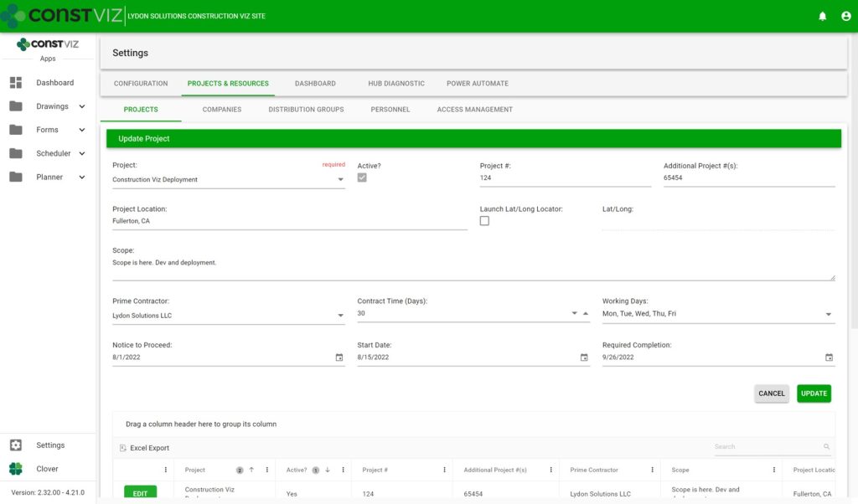
Task: Open the Required Completion calendar icon
Action: click(829, 357)
